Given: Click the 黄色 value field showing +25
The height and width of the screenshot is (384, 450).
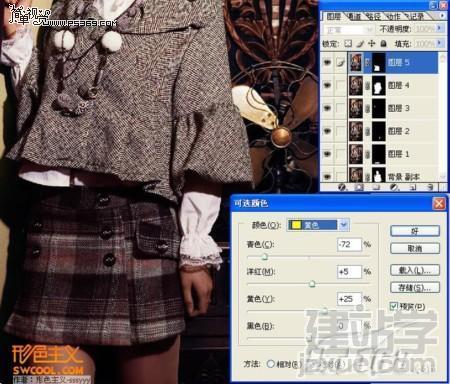Looking at the screenshot, I should [349, 299].
